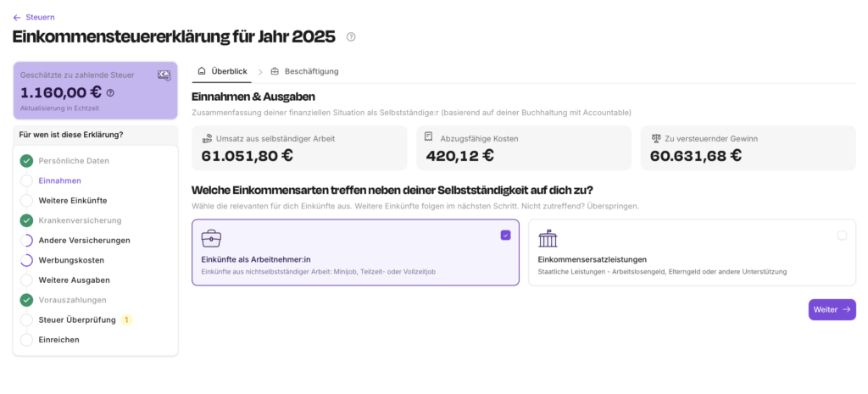This screenshot has width=868, height=394.
Task: Click the 61.051,80 € revenue value
Action: (x=247, y=156)
